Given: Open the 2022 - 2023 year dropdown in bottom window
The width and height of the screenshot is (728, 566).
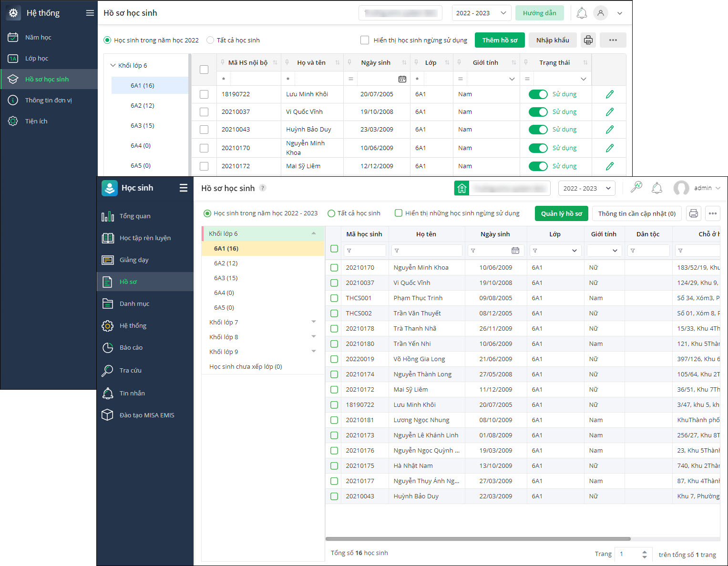Looking at the screenshot, I should tap(586, 188).
